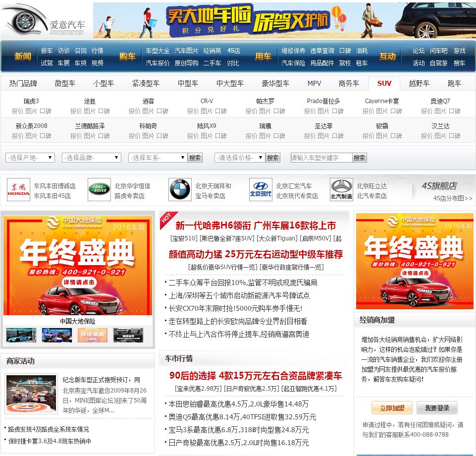Open the Cayenne卡宴 model link
The width and height of the screenshot is (476, 456).
[382, 101]
